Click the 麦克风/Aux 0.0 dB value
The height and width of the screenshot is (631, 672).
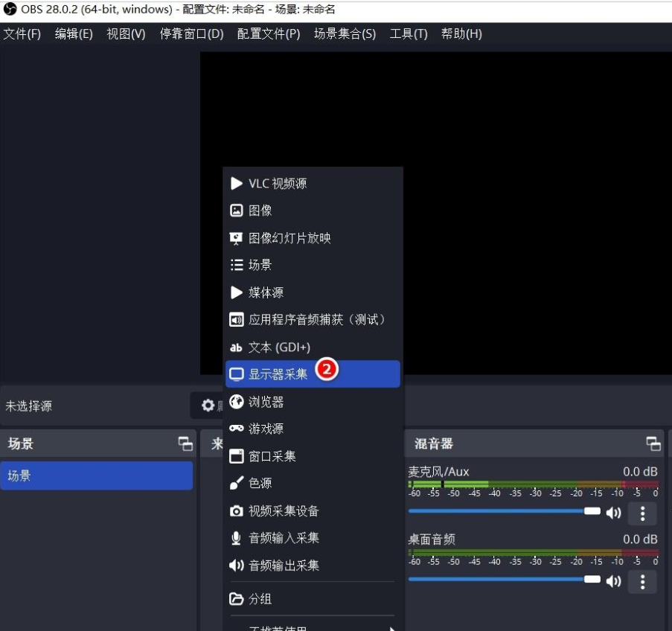pos(640,472)
